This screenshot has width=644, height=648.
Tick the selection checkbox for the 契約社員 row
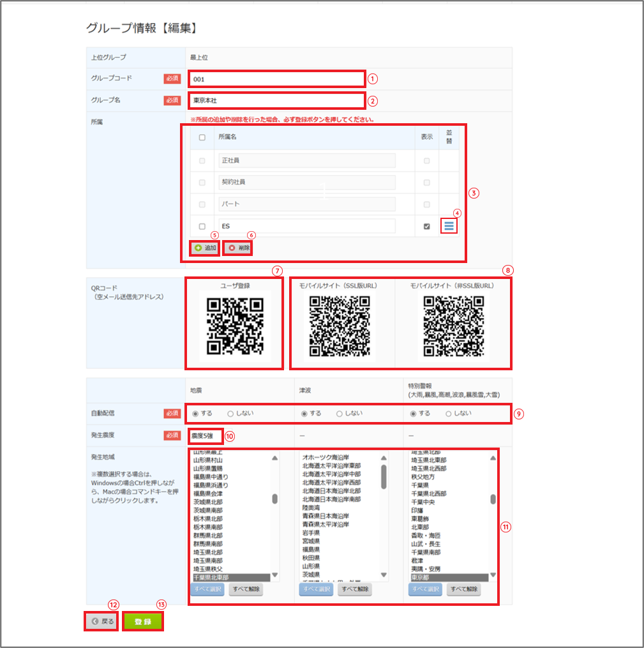point(202,183)
